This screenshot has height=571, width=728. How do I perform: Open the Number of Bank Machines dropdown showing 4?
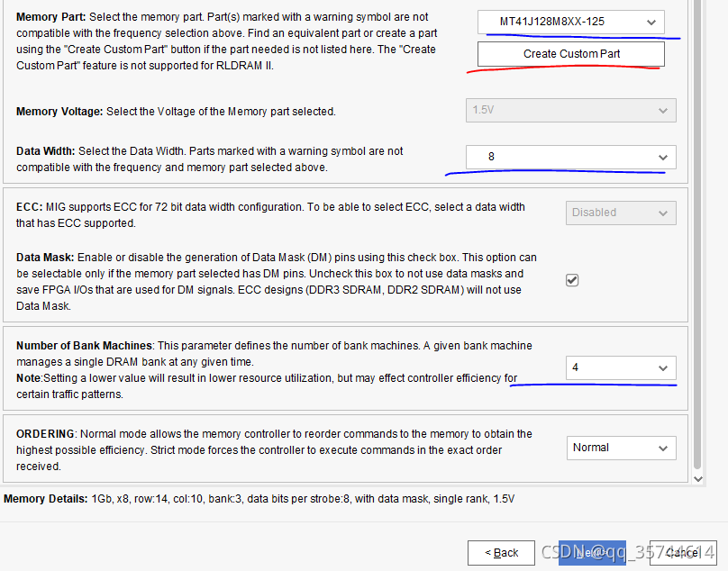[x=621, y=367]
